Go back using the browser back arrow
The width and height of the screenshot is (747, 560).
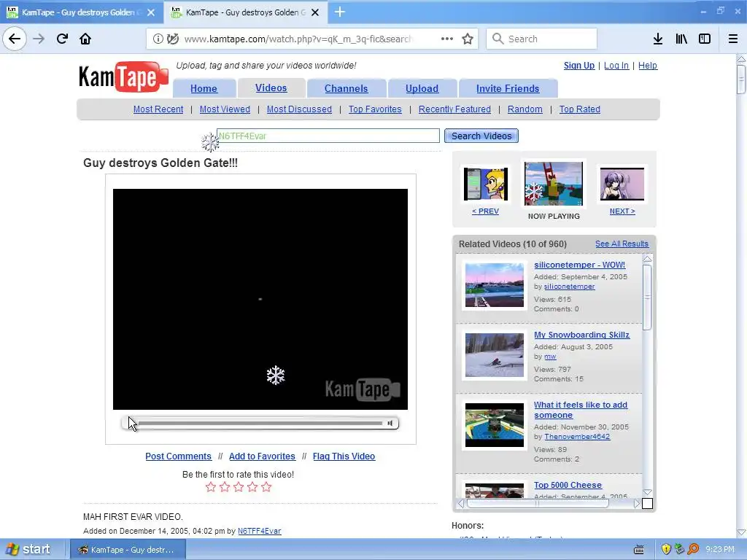point(15,39)
